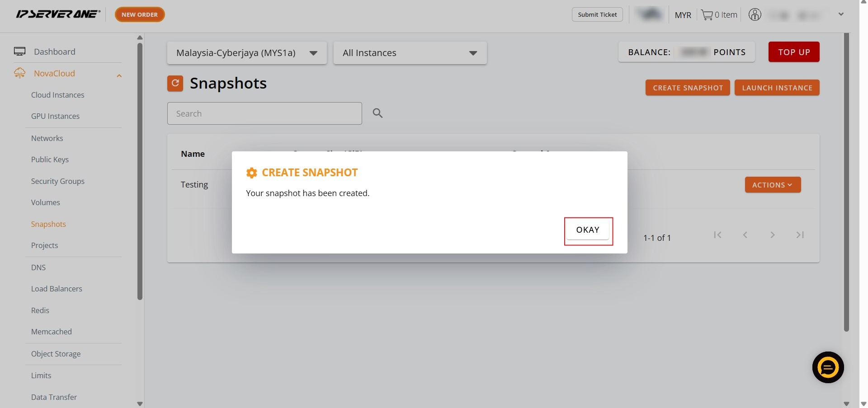This screenshot has height=408, width=868.
Task: Open Cloud Instances in sidebar
Action: pos(57,95)
